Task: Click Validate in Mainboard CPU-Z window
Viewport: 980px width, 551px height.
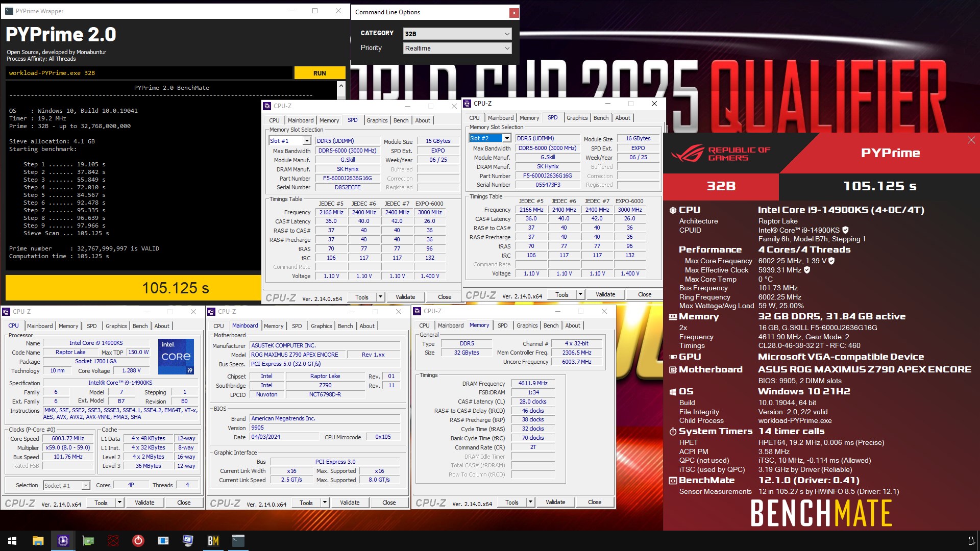Action: coord(350,503)
